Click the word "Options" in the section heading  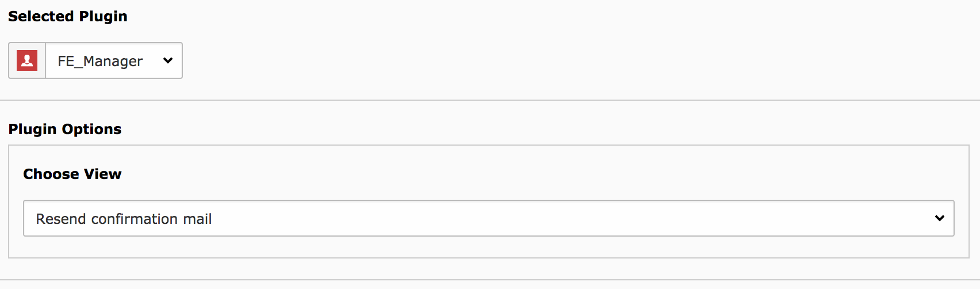pos(93,129)
